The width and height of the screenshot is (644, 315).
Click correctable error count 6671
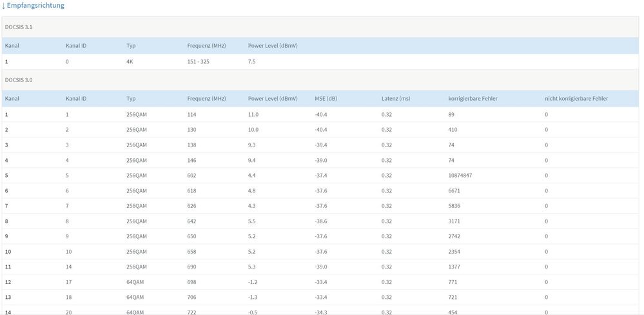454,190
